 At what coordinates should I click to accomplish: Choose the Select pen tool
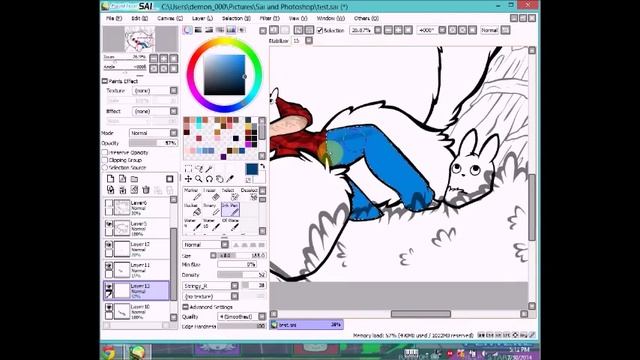coord(230,195)
